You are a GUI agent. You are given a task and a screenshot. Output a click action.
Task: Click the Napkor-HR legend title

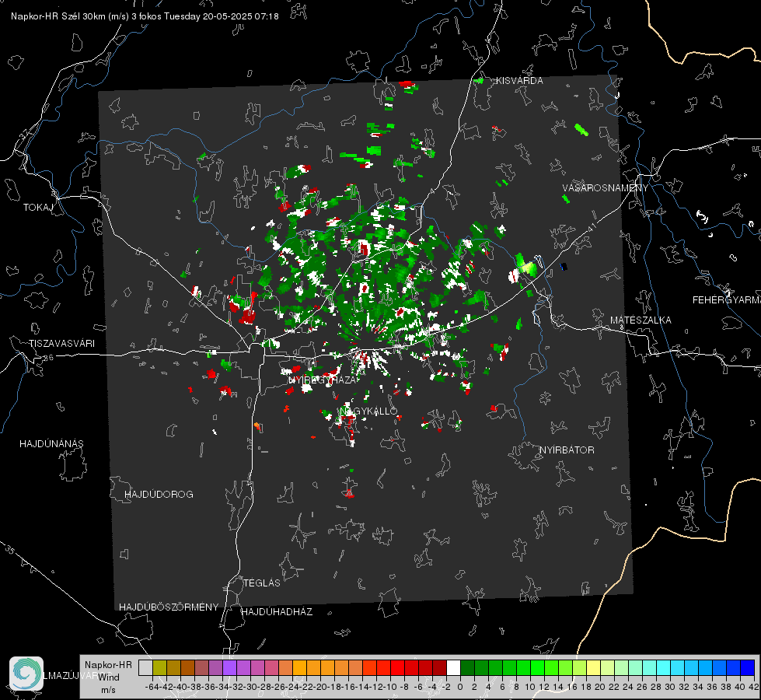click(108, 665)
